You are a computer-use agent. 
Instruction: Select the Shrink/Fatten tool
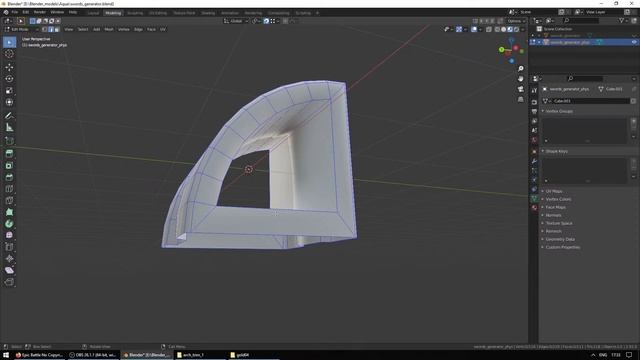coord(9,259)
